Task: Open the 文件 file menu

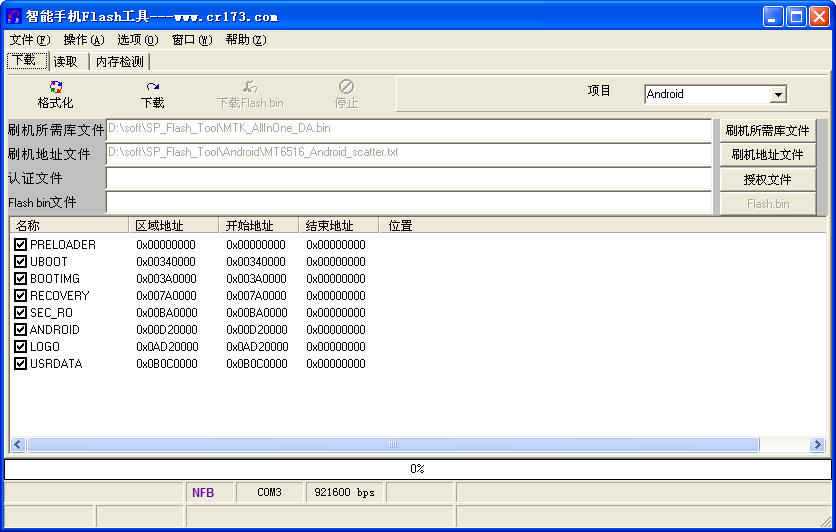Action: pyautogui.click(x=29, y=40)
